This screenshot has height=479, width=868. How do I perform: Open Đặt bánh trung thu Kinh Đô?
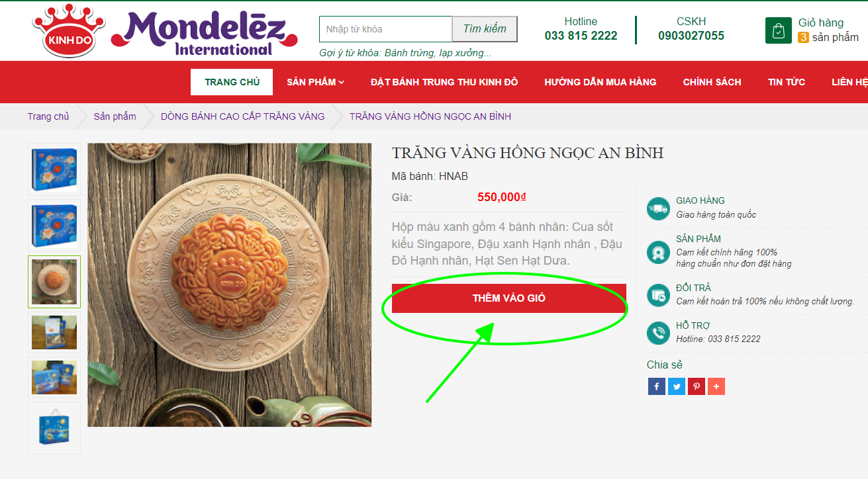pos(444,82)
